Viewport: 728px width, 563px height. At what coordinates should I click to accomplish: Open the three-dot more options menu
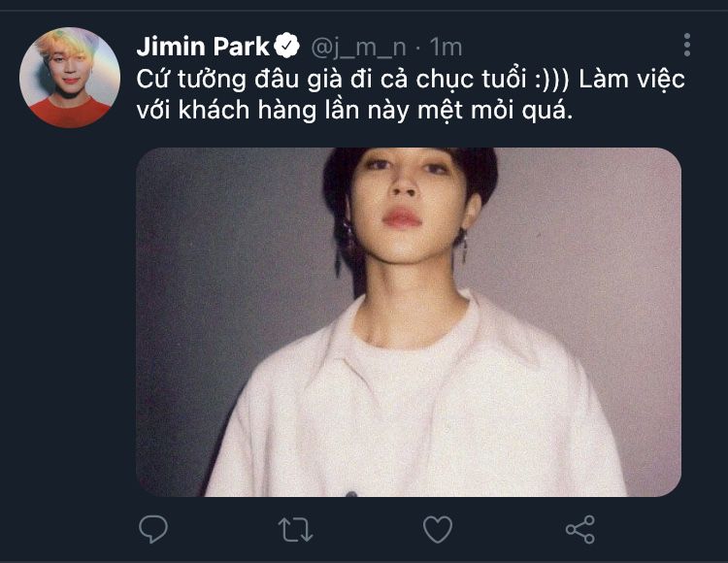(687, 45)
